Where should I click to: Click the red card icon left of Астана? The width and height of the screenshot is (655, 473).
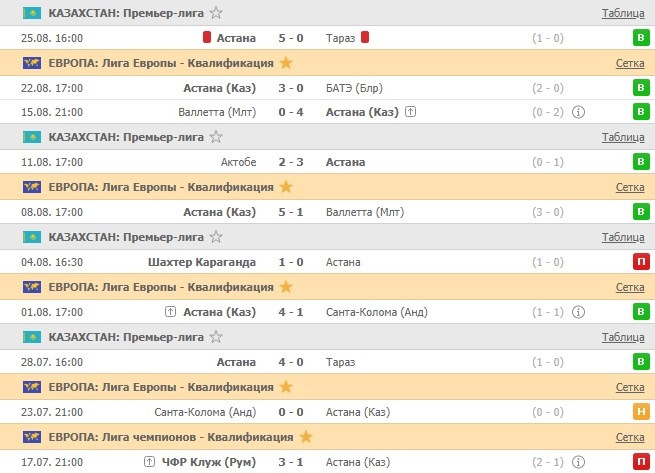click(207, 38)
